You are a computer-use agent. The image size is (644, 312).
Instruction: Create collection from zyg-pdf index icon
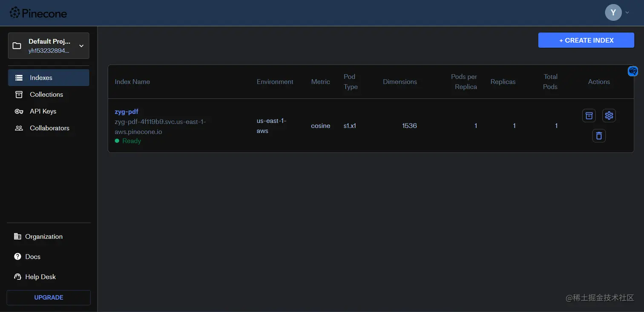tap(589, 116)
